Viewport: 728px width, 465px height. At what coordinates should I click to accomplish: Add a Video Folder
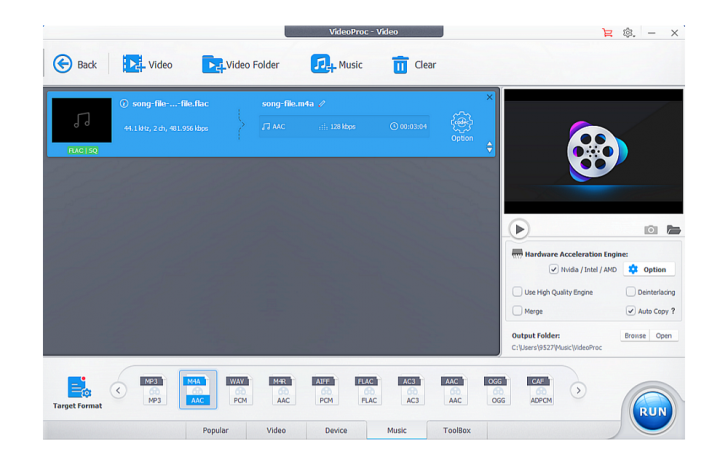point(240,64)
